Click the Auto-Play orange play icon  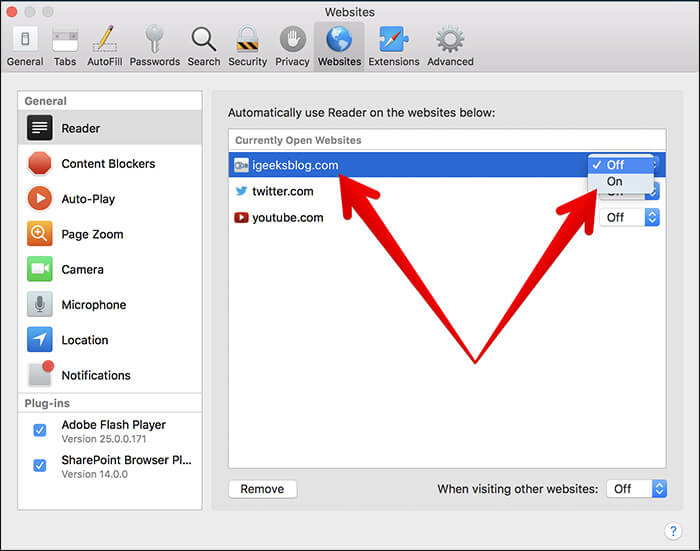pos(39,198)
